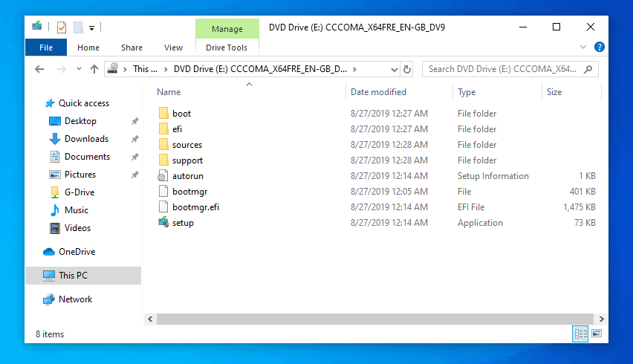Switch to the View ribbon tab

(x=173, y=48)
